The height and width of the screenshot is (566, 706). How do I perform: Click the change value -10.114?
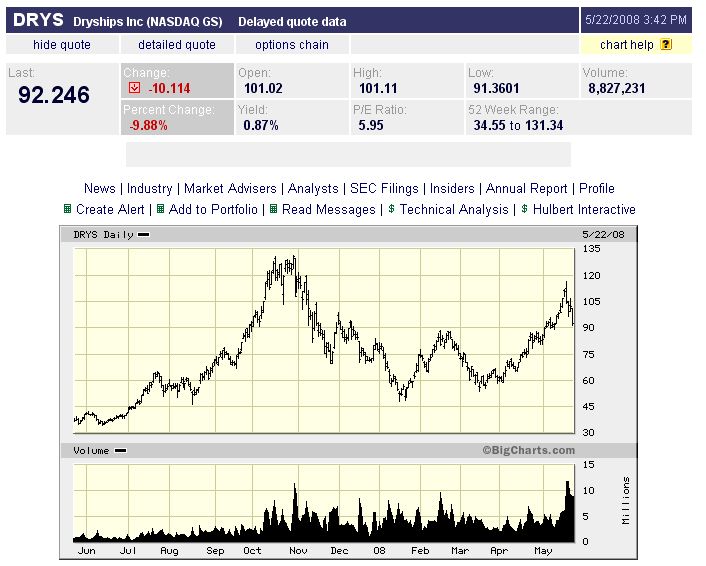[169, 88]
